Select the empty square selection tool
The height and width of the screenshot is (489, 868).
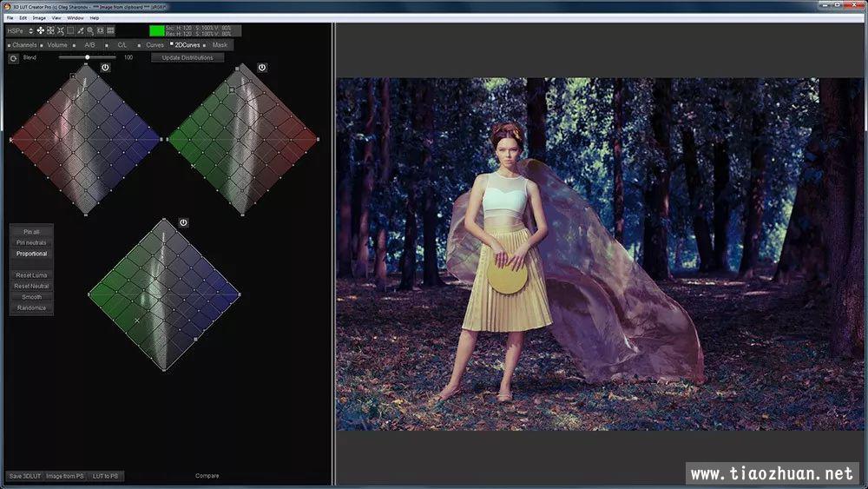point(70,30)
